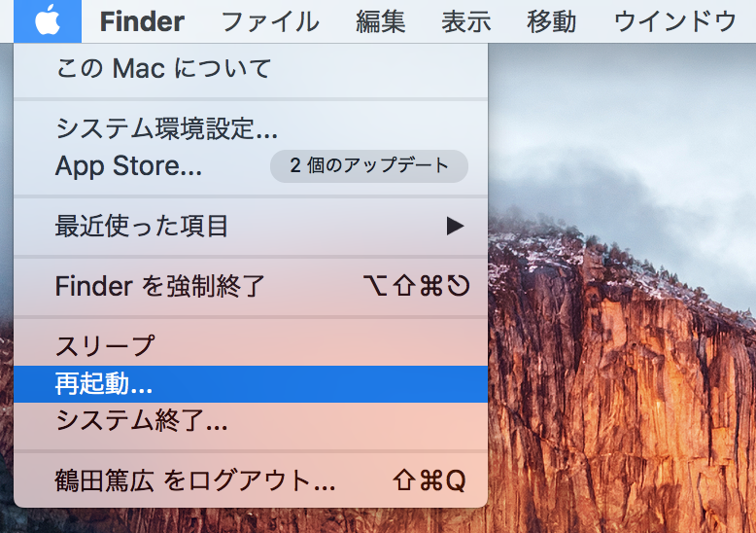
Task: Expand the 最近使った項目 submenu arrow
Action: (x=455, y=226)
